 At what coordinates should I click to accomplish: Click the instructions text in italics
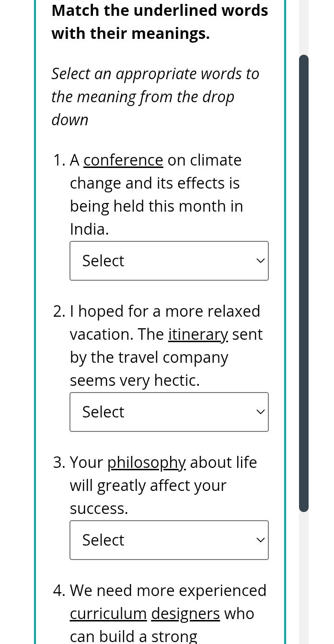point(155,96)
